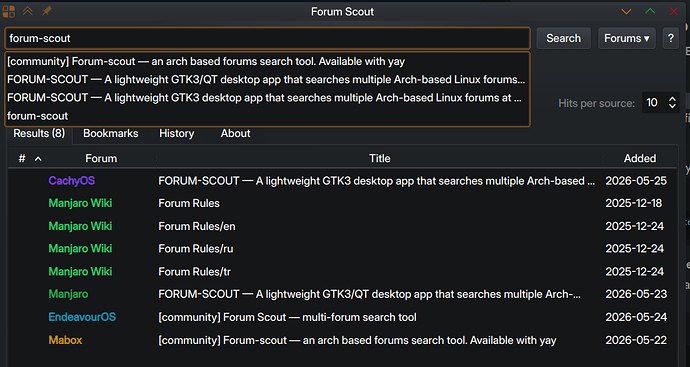The height and width of the screenshot is (367, 690).
Task: Click the keep-above double chevron icon
Action: [28, 11]
